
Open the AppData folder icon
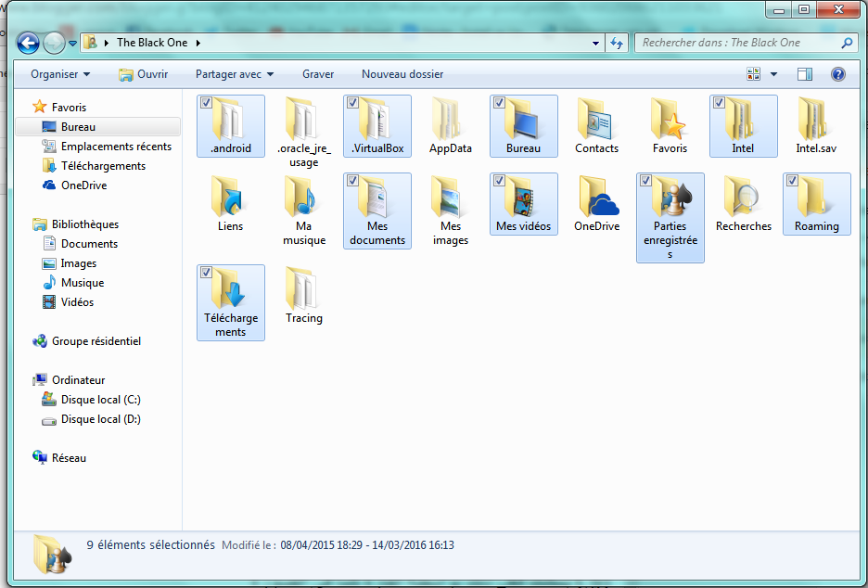click(449, 119)
